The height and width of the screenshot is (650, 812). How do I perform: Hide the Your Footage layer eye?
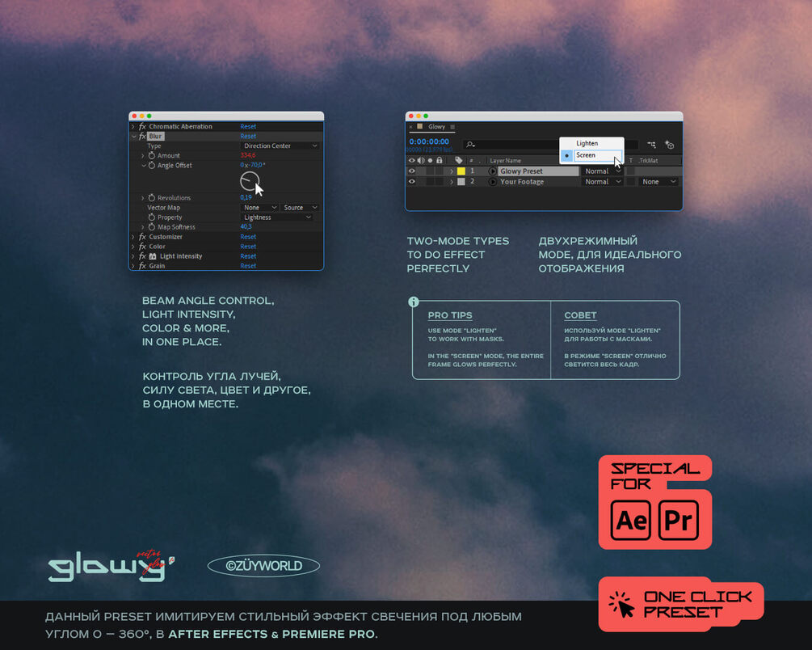[412, 182]
